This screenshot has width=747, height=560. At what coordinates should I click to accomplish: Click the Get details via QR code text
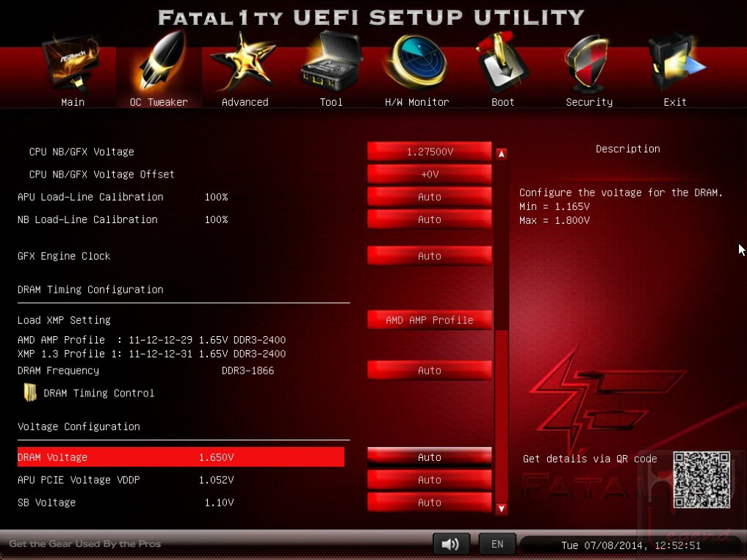590,459
